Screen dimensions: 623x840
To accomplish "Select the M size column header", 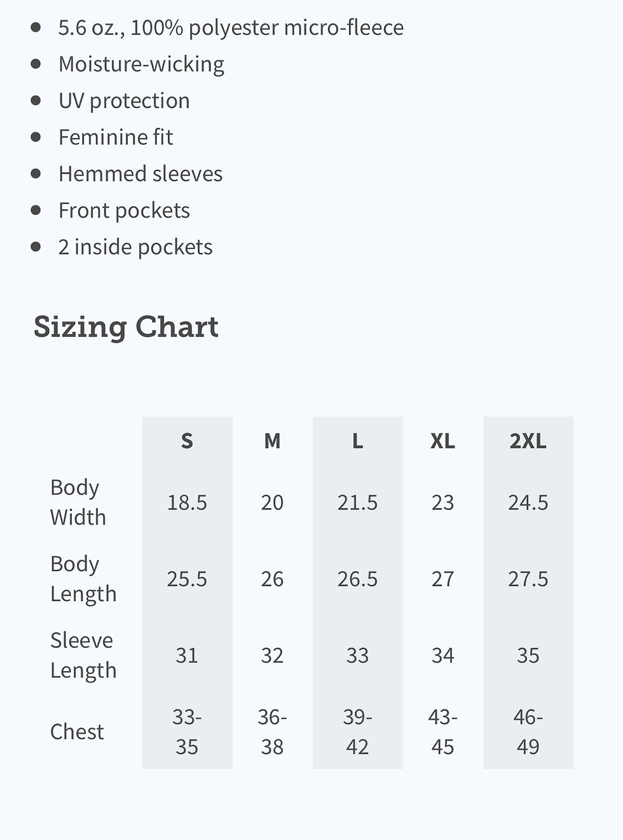I will click(x=272, y=441).
